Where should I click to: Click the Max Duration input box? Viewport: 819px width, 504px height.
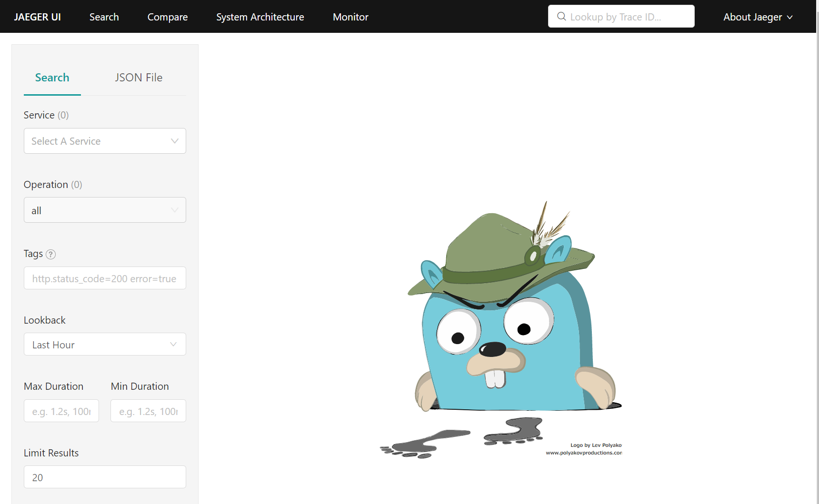[61, 411]
